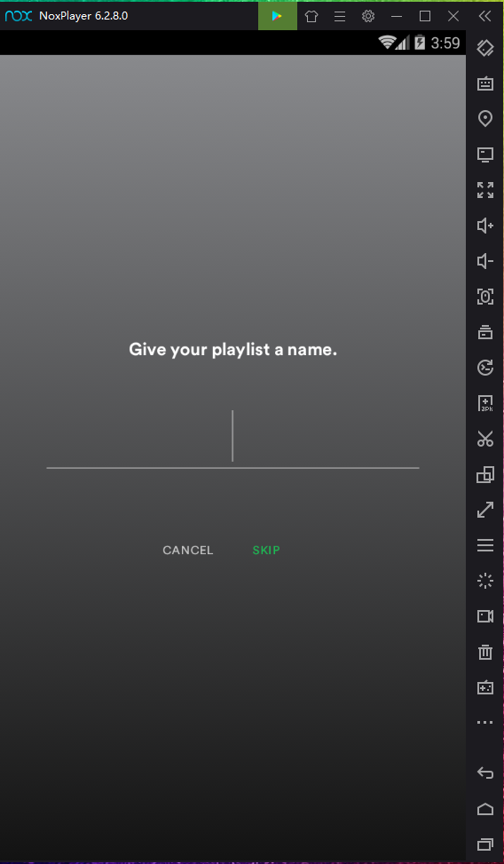
Task: Start the video recorder icon
Action: pos(484,616)
